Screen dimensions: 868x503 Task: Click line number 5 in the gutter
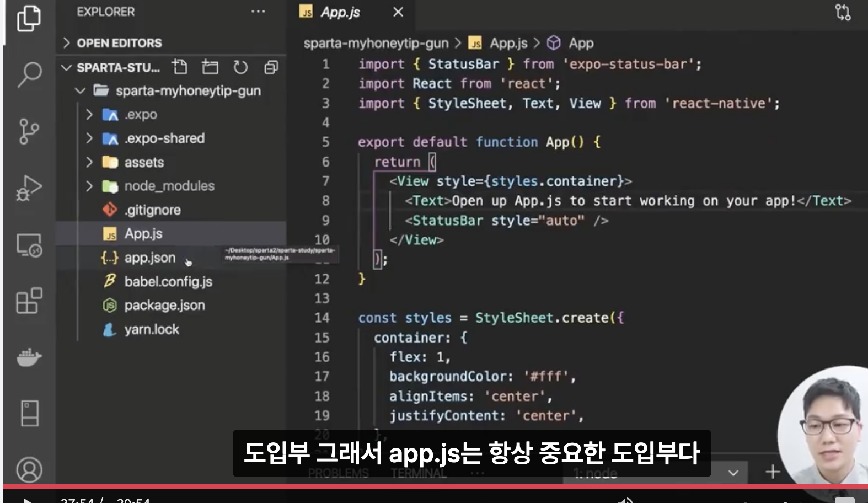click(325, 142)
